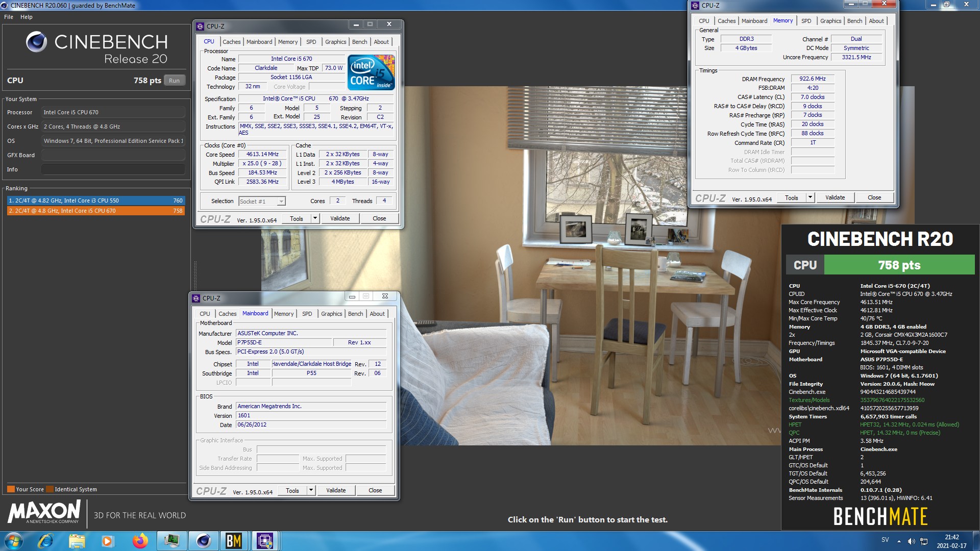Open BenchMate BM taskbar icon
Image resolution: width=980 pixels, height=551 pixels.
[x=234, y=541]
